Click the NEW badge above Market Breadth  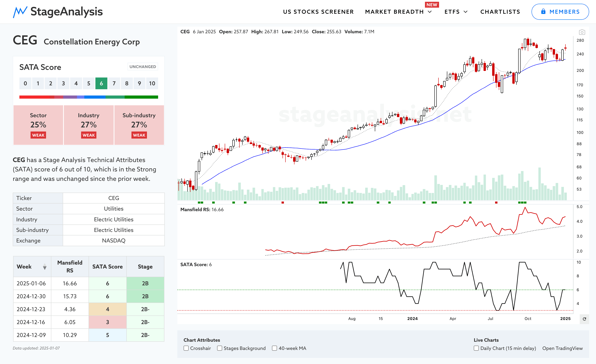(x=432, y=5)
